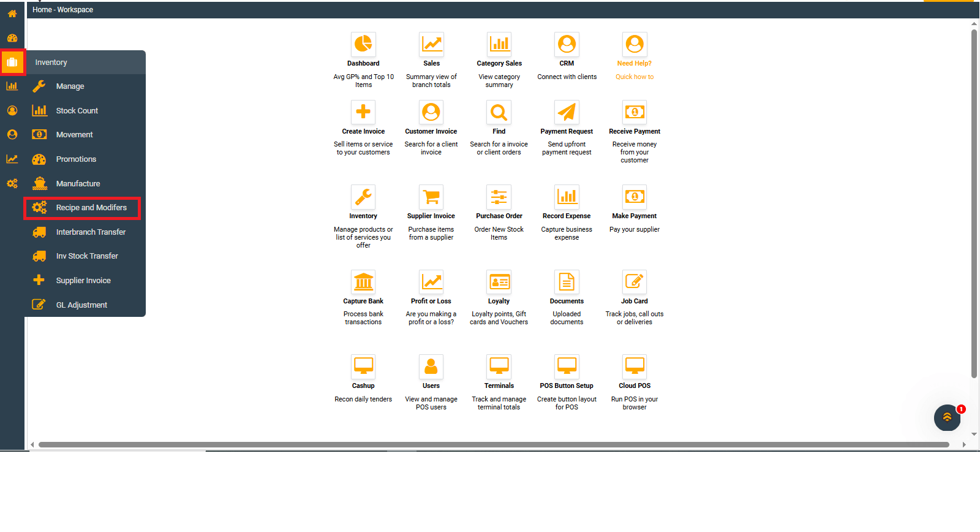Open the Dashboard pie chart tile
This screenshot has height=532, width=980.
(363, 44)
